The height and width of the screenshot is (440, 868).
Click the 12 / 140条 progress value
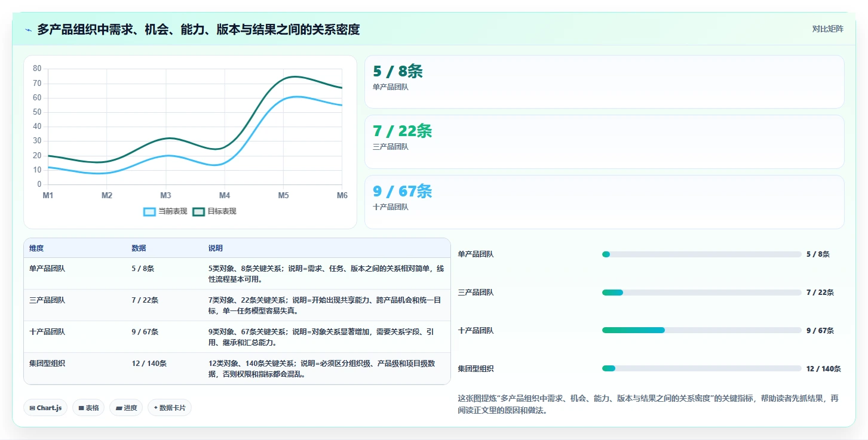824,369
